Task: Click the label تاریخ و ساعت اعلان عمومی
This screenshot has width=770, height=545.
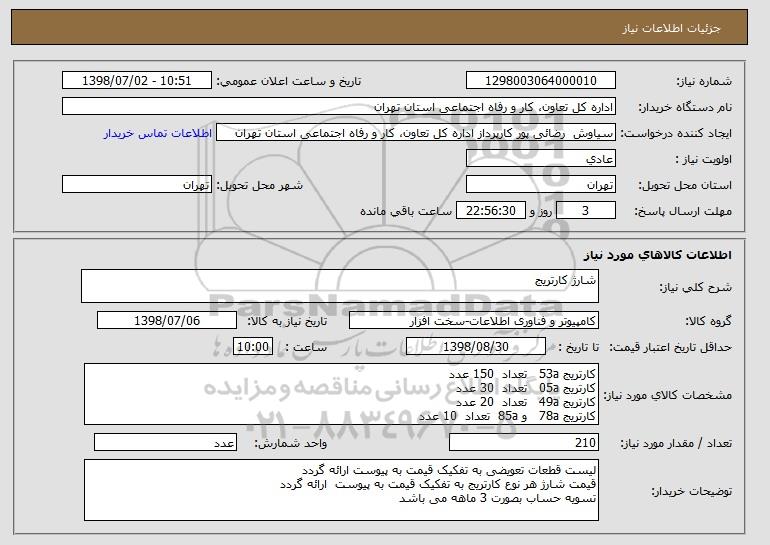Action: [289, 81]
